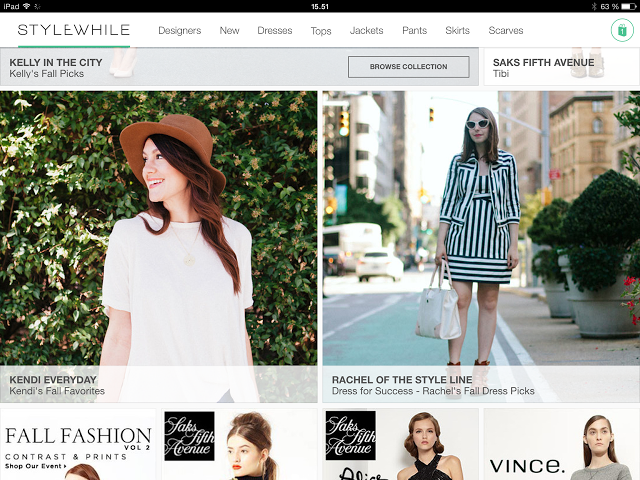Open the Tops category
This screenshot has height=480, width=640.
pos(321,31)
